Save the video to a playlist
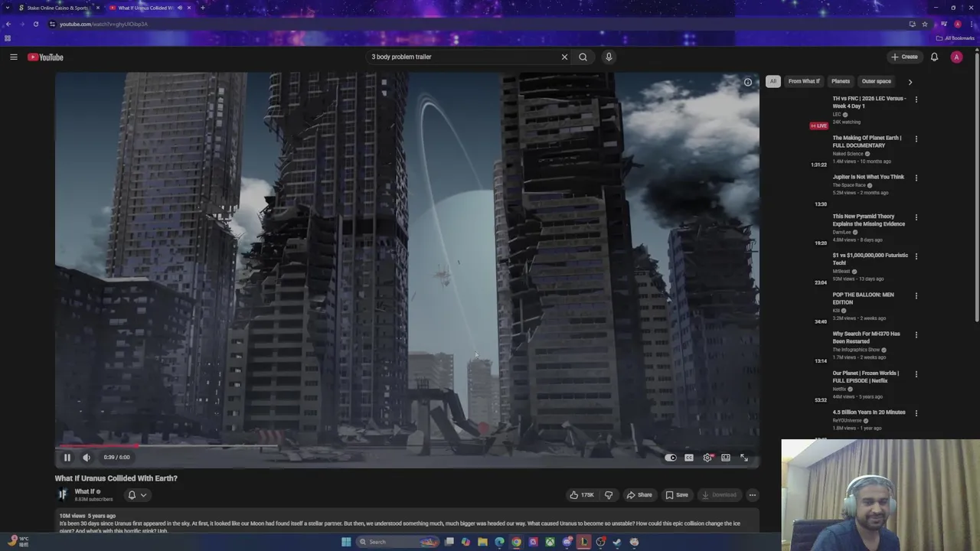 [677, 495]
